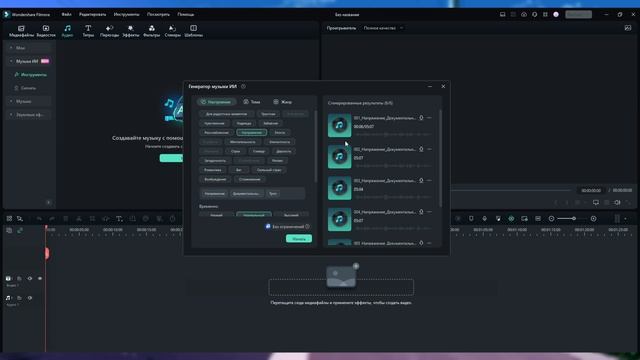This screenshot has width=640, height=360.
Task: Click the Export button in title bar
Action: [x=578, y=14]
